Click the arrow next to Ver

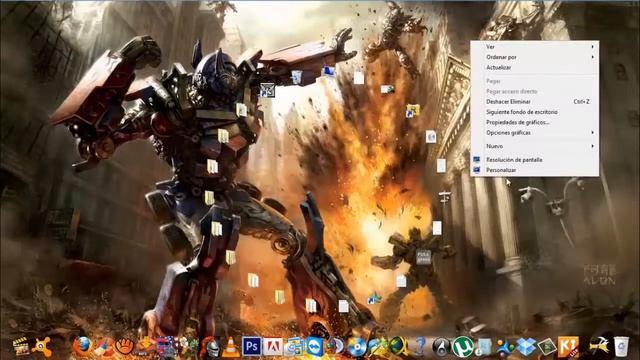point(593,47)
